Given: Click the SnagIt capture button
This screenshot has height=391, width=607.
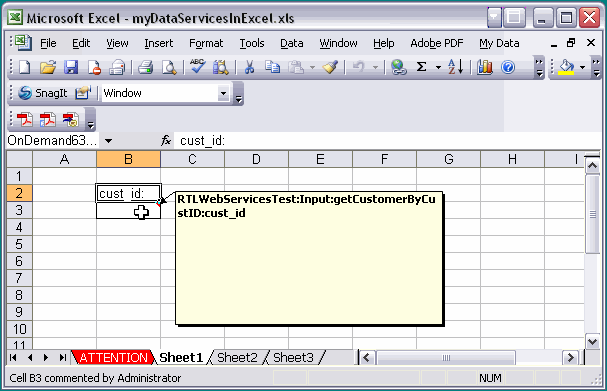Looking at the screenshot, I should 43,93.
